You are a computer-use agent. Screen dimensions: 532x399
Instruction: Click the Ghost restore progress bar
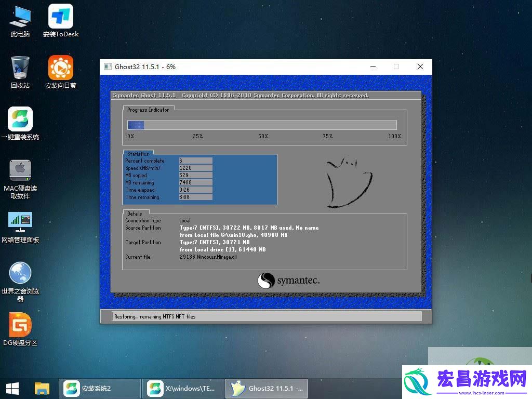[262, 125]
